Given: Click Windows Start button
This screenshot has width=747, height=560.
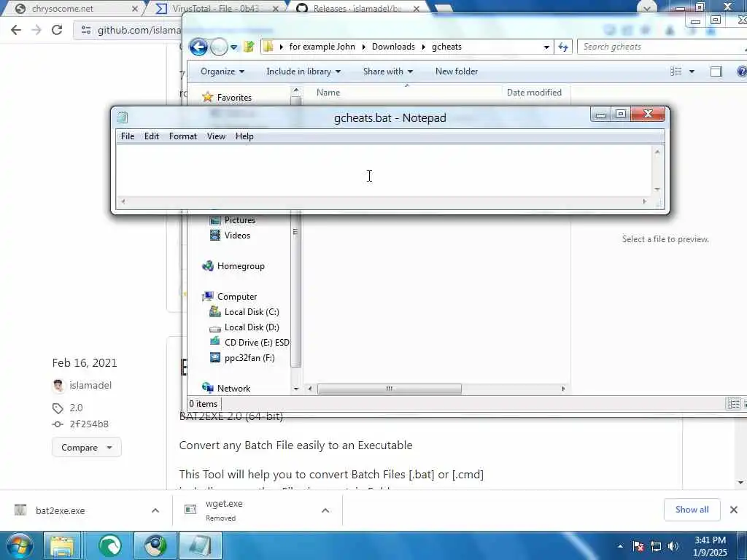Looking at the screenshot, I should pyautogui.click(x=19, y=545).
